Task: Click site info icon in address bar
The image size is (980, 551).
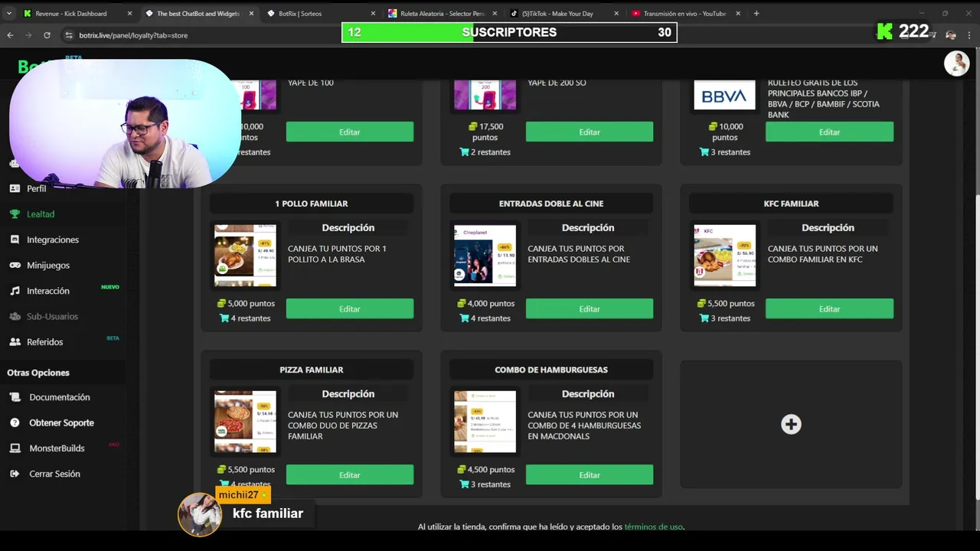Action: pos(69,35)
